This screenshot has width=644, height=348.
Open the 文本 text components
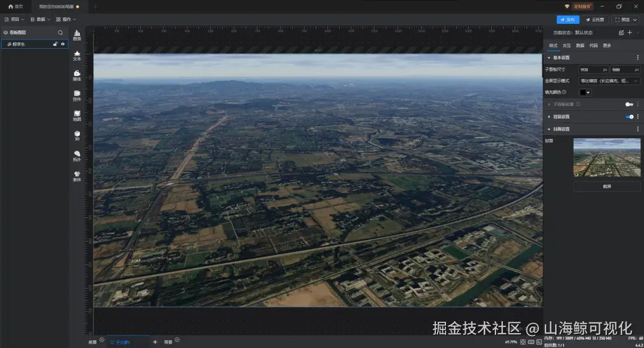(77, 55)
